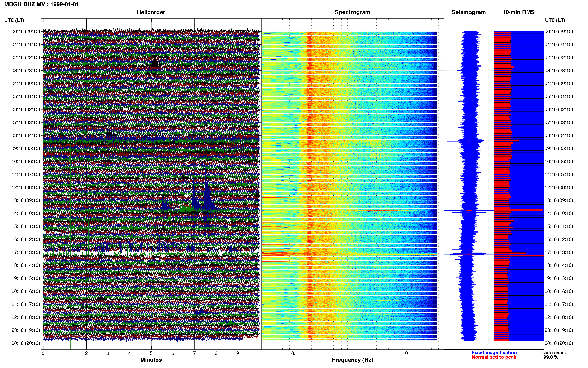Click the 'Fixed magnification' legend text

point(494,352)
